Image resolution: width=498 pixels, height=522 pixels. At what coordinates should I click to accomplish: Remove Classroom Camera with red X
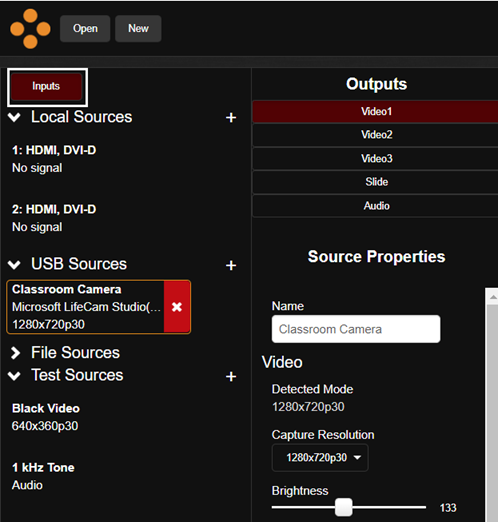tap(177, 307)
